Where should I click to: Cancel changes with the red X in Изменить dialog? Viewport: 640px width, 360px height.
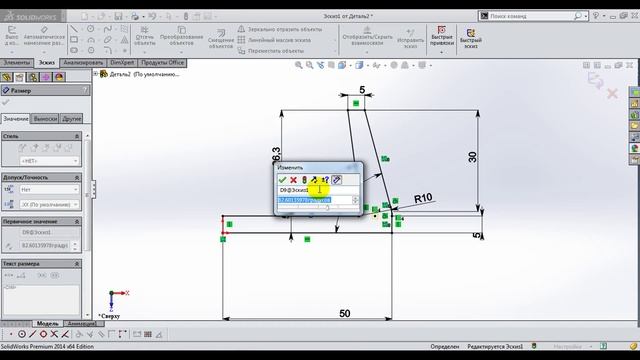coord(293,180)
